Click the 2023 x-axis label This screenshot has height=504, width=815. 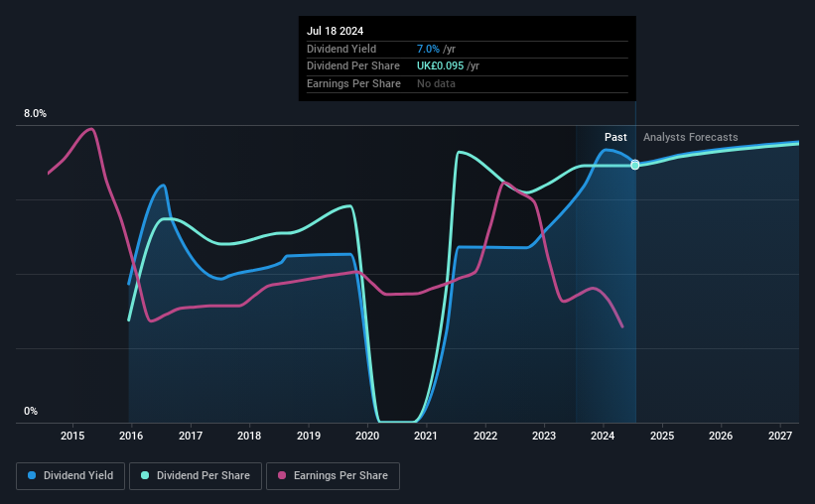pos(544,436)
